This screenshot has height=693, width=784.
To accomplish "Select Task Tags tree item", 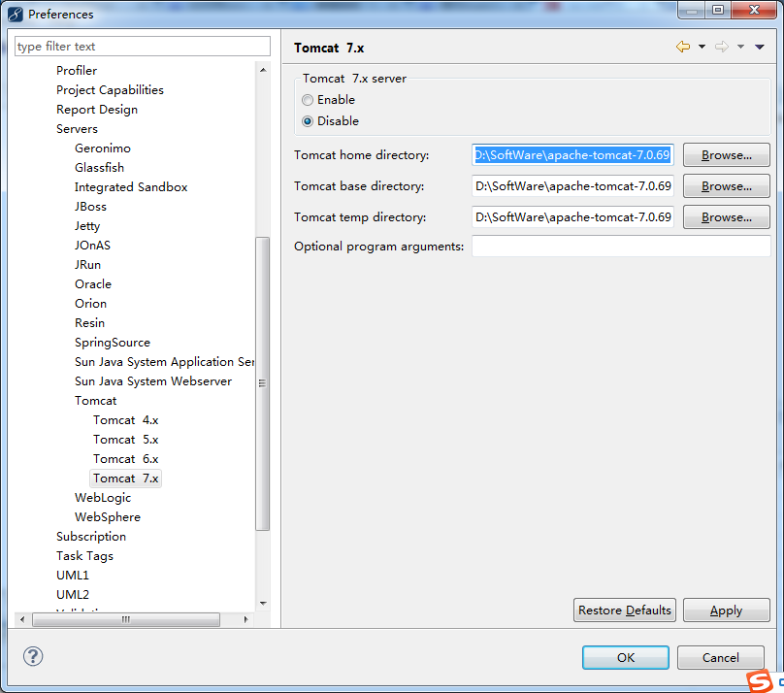I will [x=84, y=556].
